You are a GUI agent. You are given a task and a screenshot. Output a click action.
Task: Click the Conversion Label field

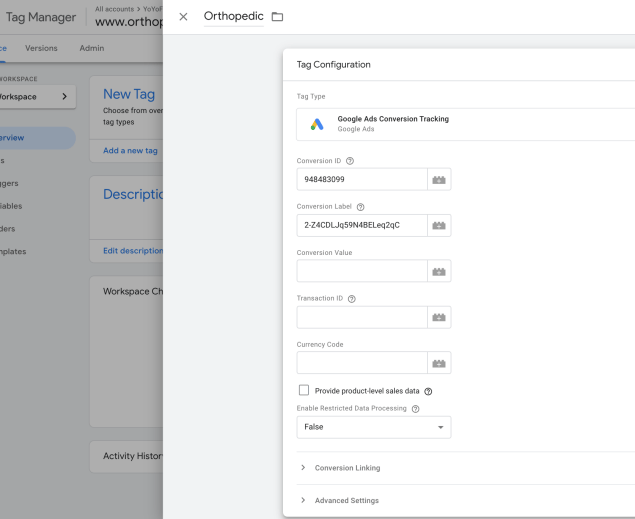pyautogui.click(x=362, y=225)
